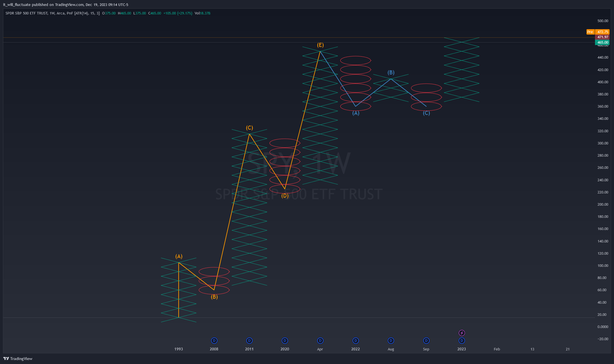Image resolution: width=614 pixels, height=364 pixels.
Task: Click the Aug time axis label
Action: (x=391, y=349)
